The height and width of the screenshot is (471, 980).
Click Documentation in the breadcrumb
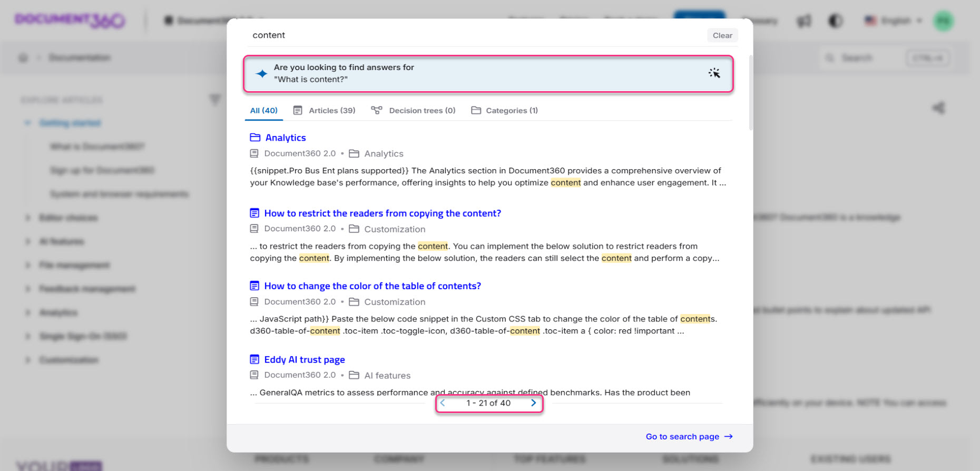pos(80,57)
